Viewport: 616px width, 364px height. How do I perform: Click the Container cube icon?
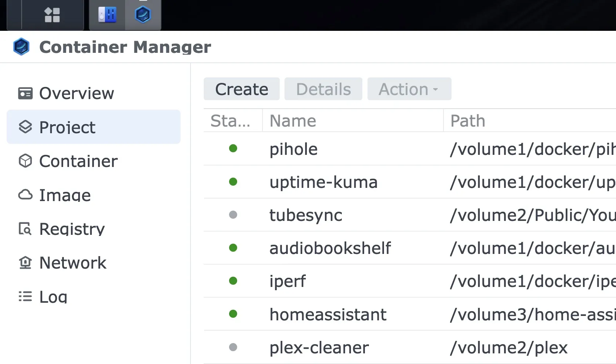pyautogui.click(x=25, y=161)
